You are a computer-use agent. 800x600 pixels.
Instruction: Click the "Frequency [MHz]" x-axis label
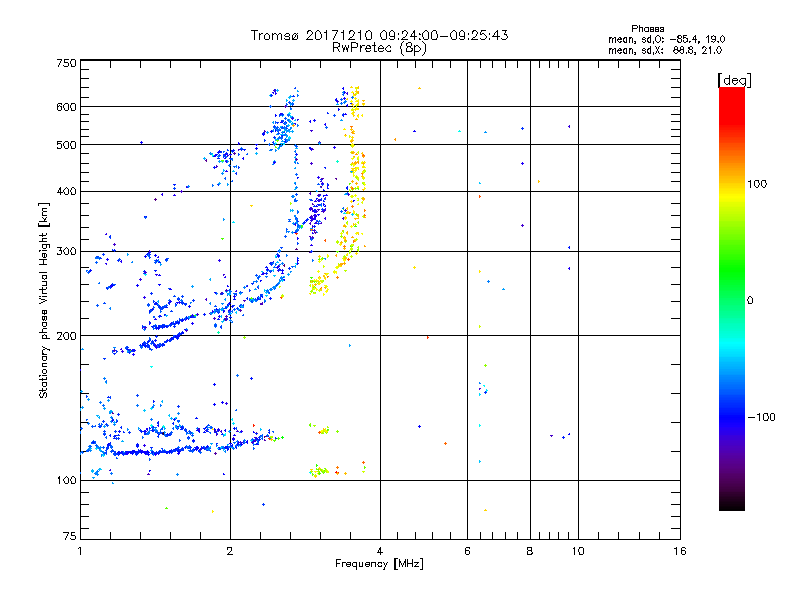[379, 564]
